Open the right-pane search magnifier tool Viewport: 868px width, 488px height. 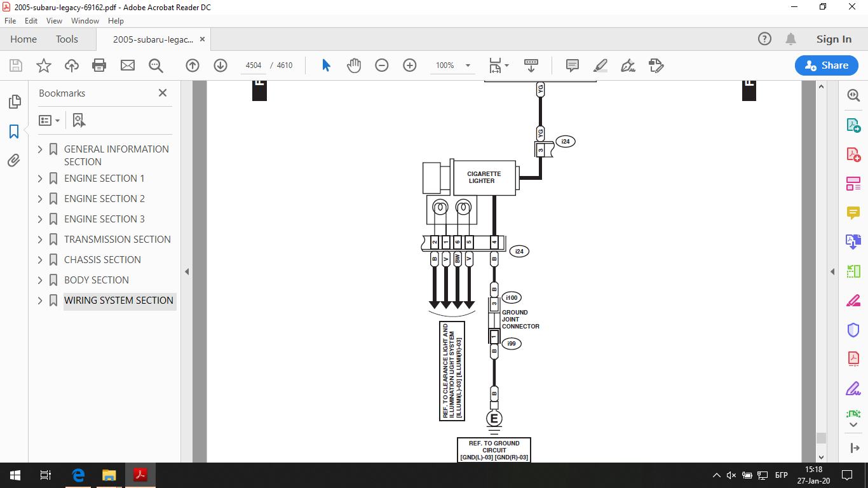(853, 95)
